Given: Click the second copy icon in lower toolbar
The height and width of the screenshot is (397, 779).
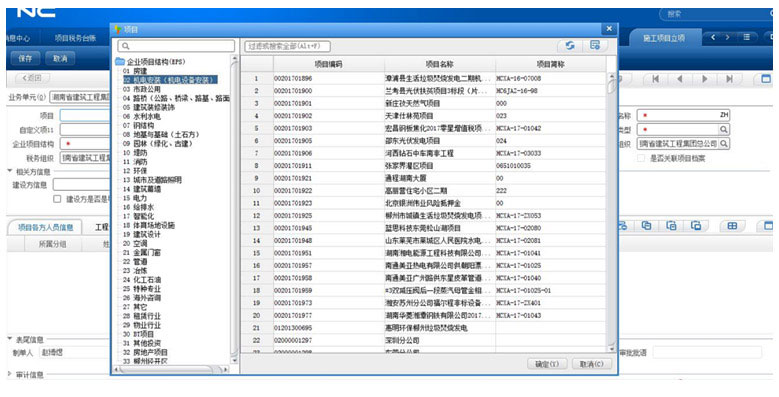Looking at the screenshot, I should point(671,226).
